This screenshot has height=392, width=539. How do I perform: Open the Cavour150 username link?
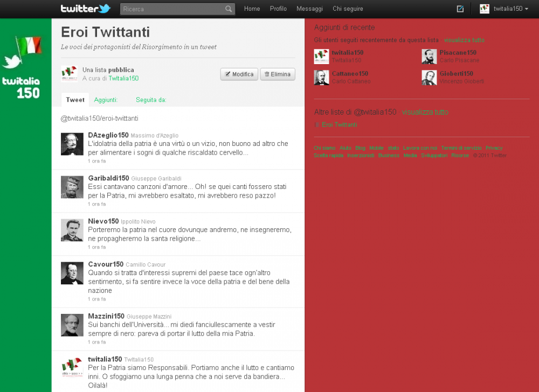[x=106, y=264]
